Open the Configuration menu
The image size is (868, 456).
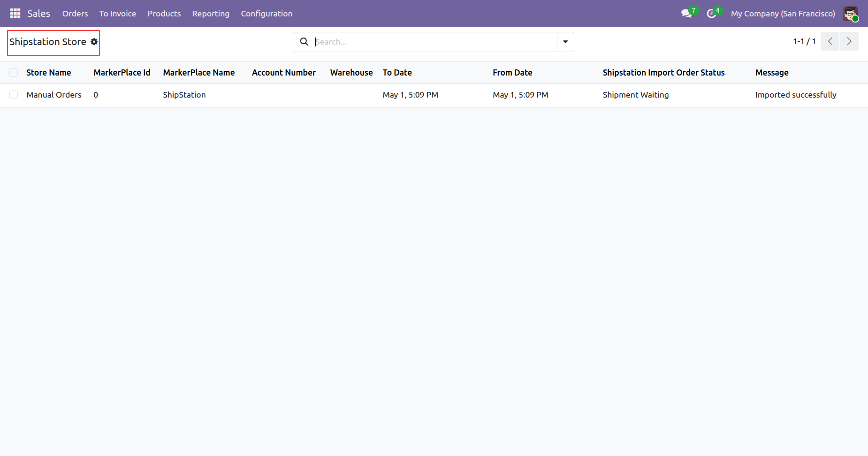pyautogui.click(x=266, y=14)
